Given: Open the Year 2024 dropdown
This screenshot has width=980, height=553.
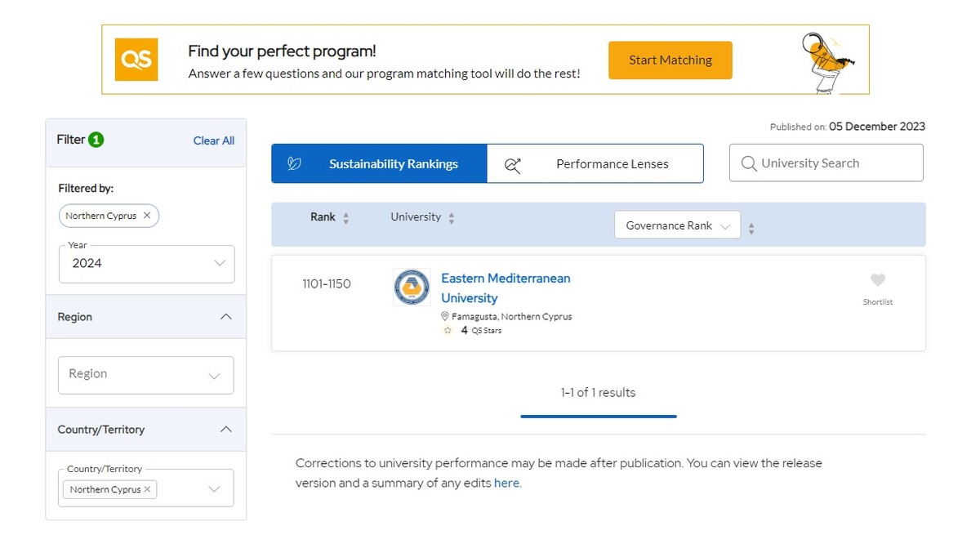Looking at the screenshot, I should [146, 264].
